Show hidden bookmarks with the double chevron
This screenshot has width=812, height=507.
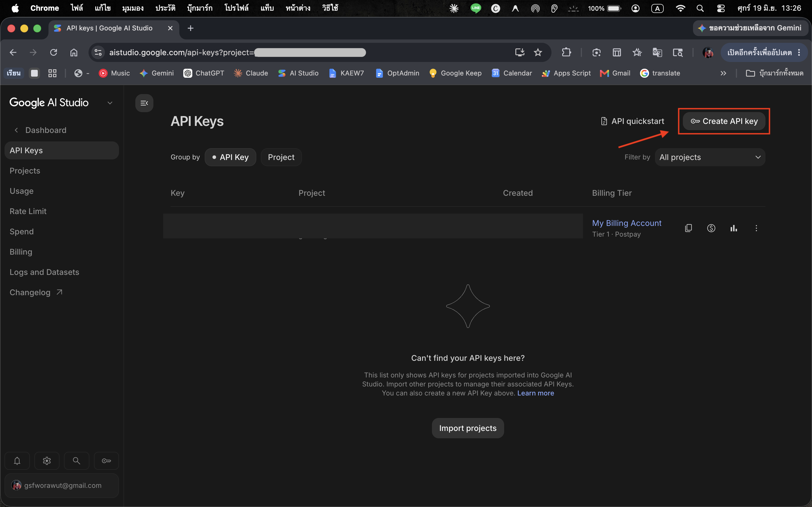point(723,73)
